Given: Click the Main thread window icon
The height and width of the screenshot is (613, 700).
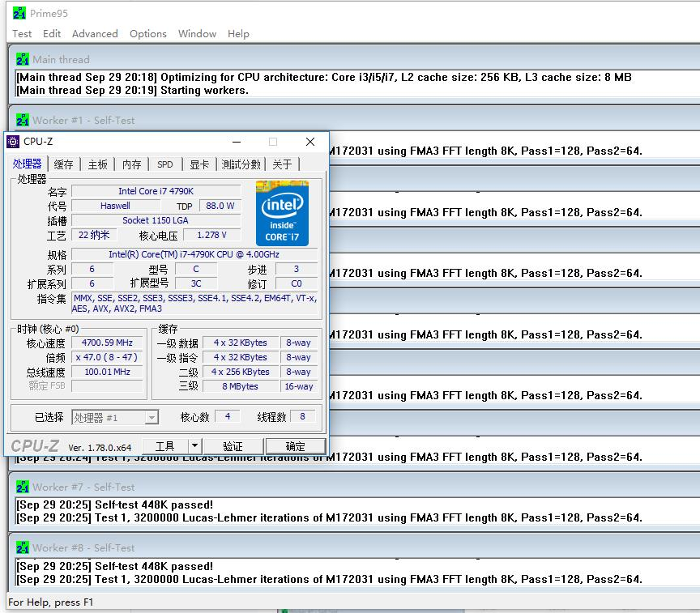Looking at the screenshot, I should click(23, 59).
